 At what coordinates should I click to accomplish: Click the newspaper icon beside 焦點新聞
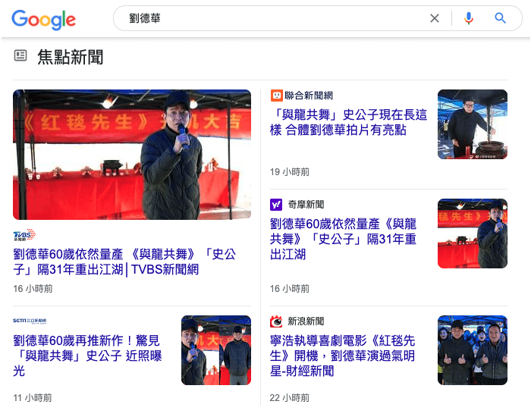pyautogui.click(x=20, y=55)
